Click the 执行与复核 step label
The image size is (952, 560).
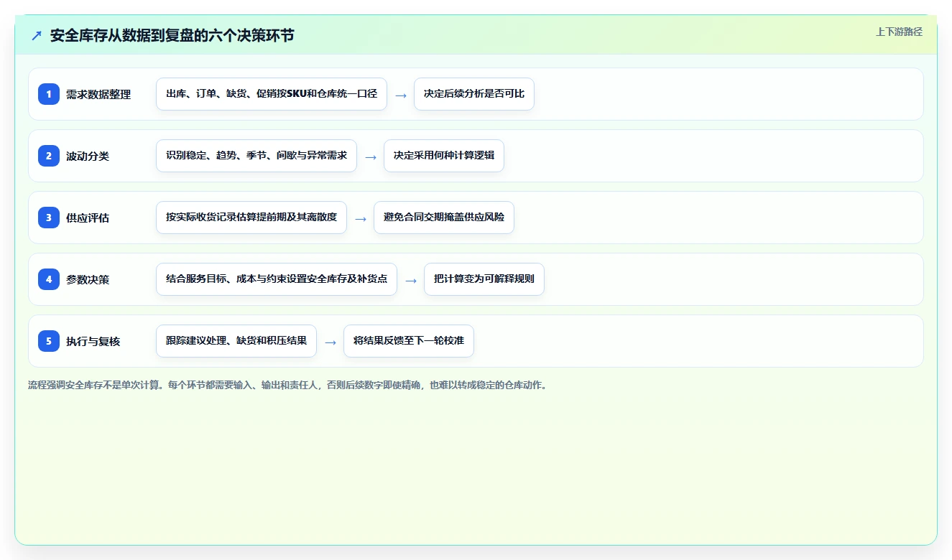(x=93, y=341)
